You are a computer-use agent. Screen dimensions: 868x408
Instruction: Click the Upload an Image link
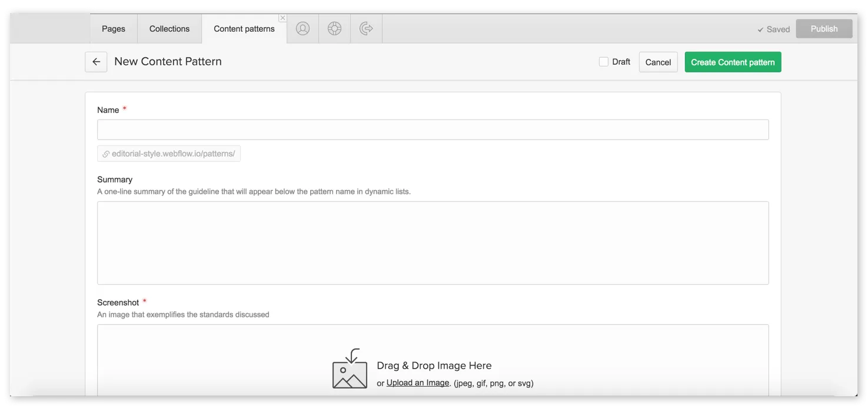[x=418, y=383]
